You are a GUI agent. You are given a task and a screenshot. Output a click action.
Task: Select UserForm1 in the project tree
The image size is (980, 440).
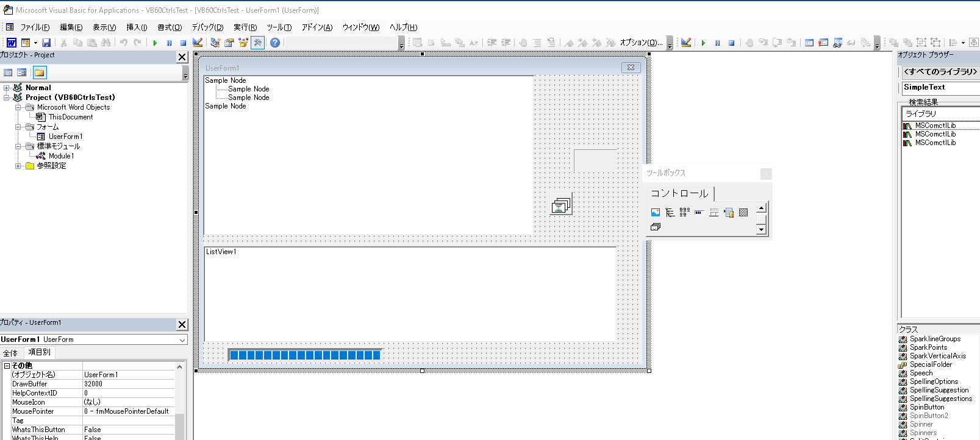point(65,137)
